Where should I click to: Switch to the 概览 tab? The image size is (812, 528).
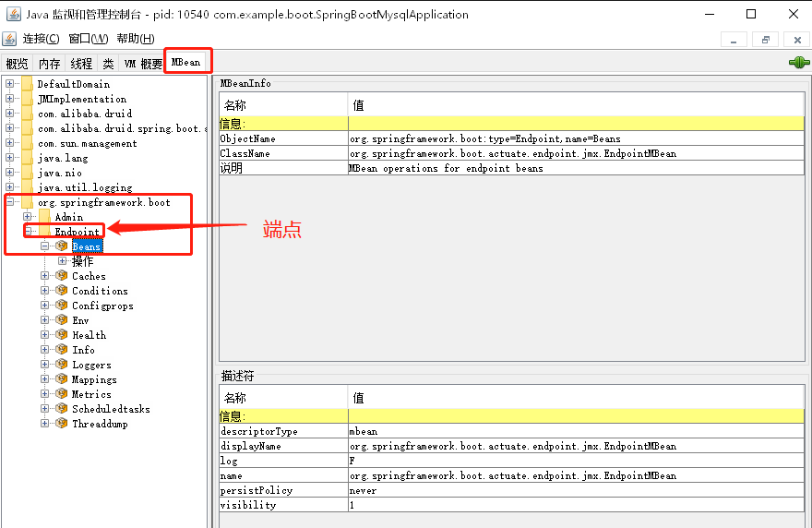18,63
